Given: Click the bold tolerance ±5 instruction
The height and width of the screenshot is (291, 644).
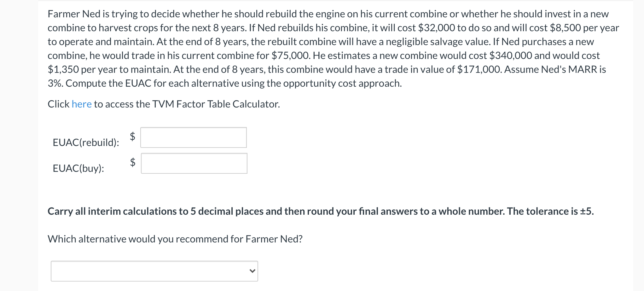Looking at the screenshot, I should coord(321,211).
